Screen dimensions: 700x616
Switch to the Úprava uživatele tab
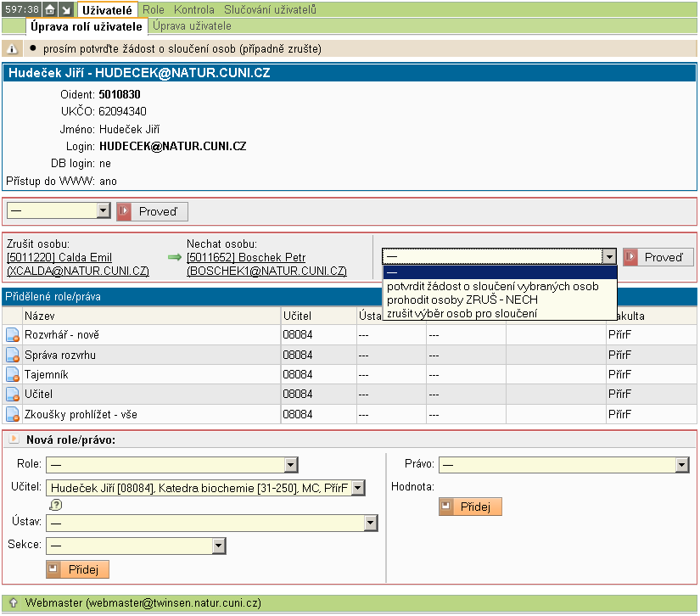point(191,26)
